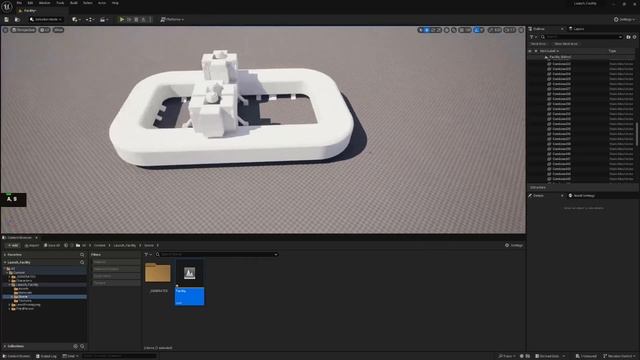Go back in Content Browser history
Image resolution: width=640 pixels, height=360 pixels.
click(x=66, y=246)
